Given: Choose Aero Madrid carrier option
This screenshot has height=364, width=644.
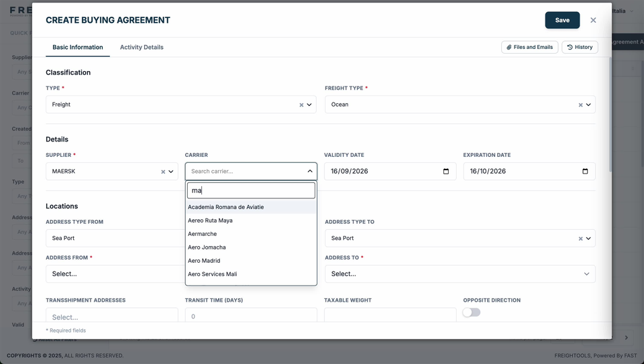Looking at the screenshot, I should pyautogui.click(x=251, y=261).
